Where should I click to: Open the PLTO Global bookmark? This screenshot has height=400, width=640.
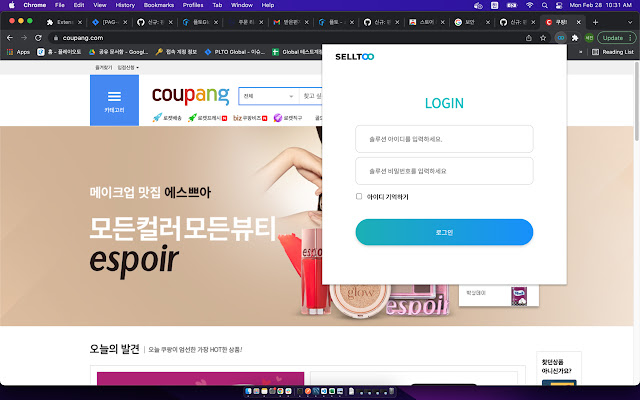[235, 52]
